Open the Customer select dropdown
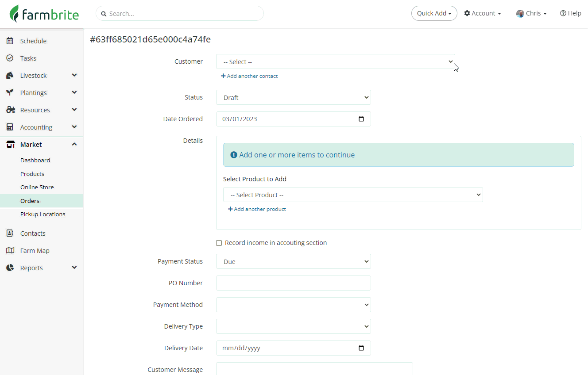The height and width of the screenshot is (375, 588). pos(335,62)
